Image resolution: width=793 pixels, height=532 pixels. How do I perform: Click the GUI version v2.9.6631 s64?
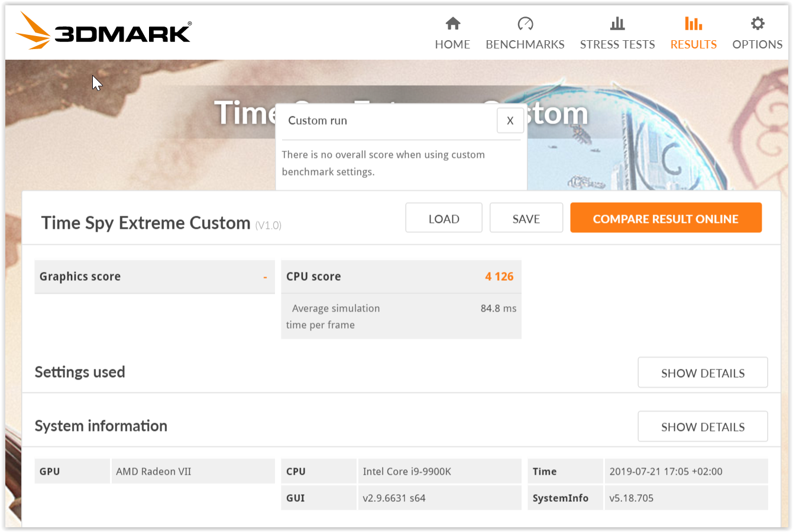pos(394,498)
